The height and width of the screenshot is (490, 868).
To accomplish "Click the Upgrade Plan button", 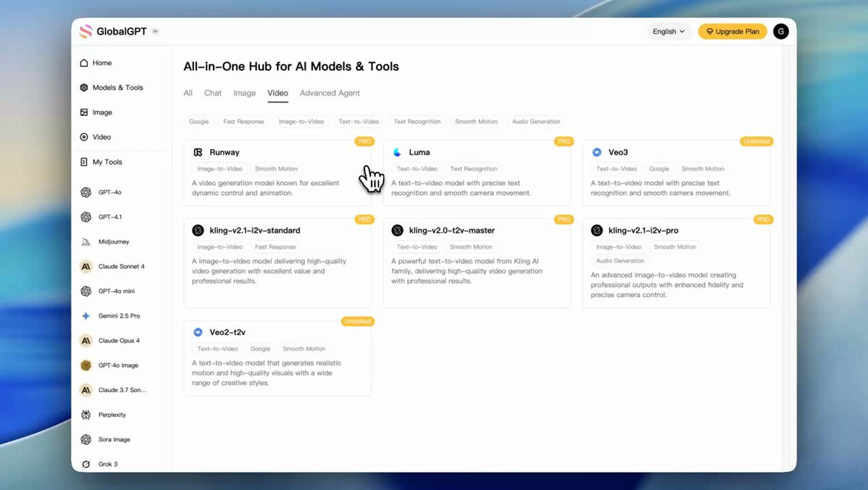I will [732, 32].
